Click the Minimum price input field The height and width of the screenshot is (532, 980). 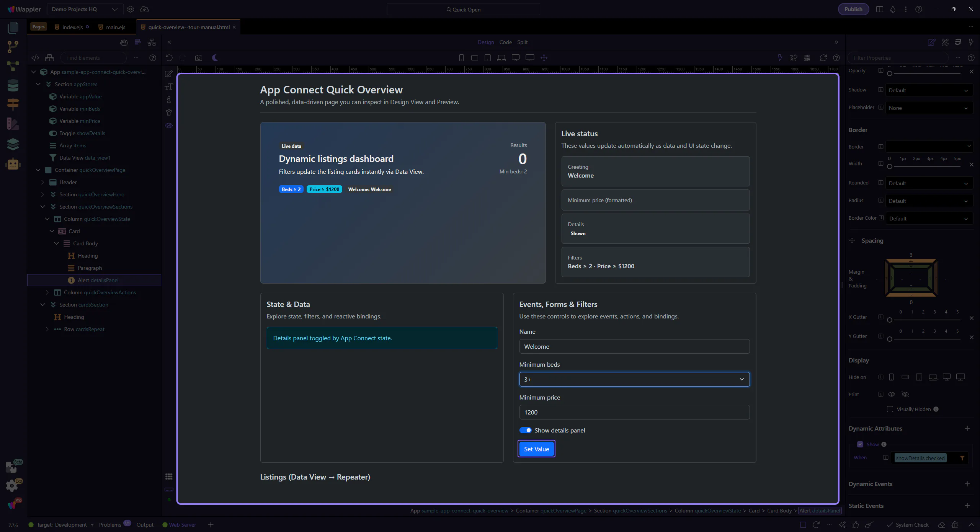pyautogui.click(x=634, y=412)
